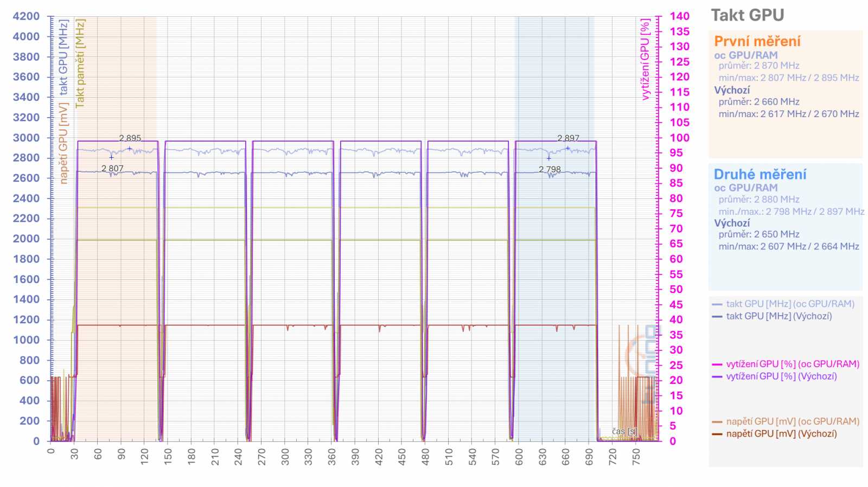The width and height of the screenshot is (868, 487).
Task: Click the '360' time axis tick
Action: (332, 457)
